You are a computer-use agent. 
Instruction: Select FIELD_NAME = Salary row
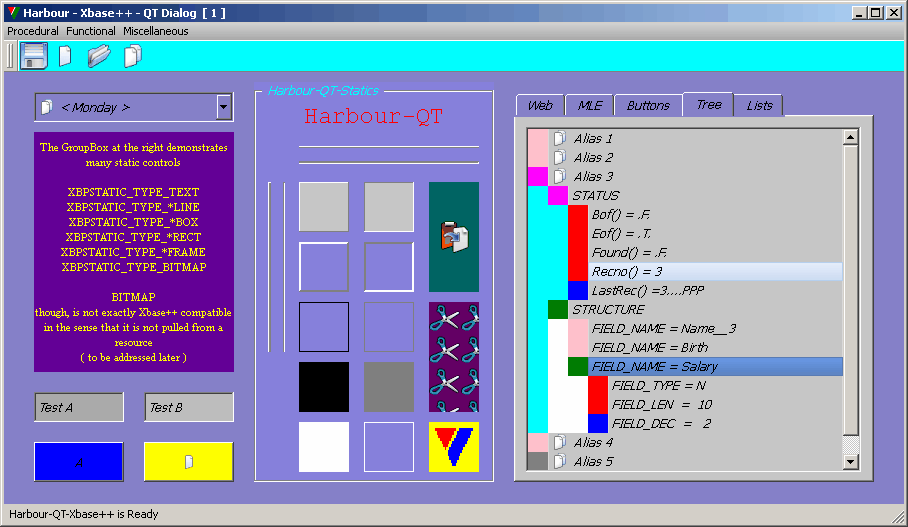[x=715, y=367]
